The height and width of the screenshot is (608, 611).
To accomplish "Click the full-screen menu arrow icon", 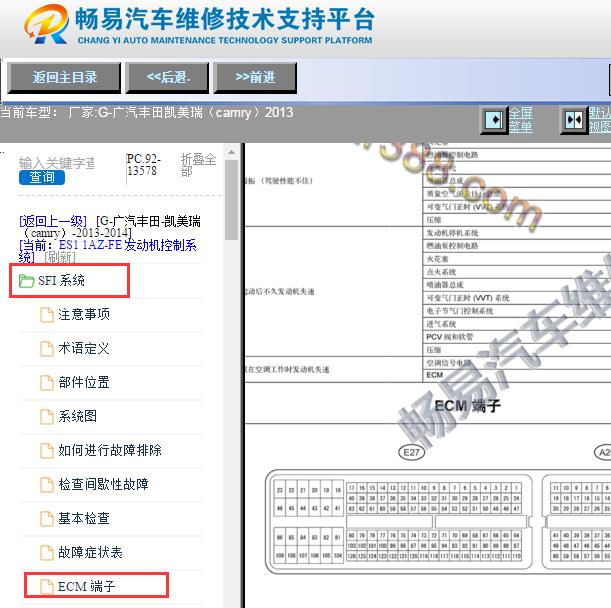I will point(494,120).
